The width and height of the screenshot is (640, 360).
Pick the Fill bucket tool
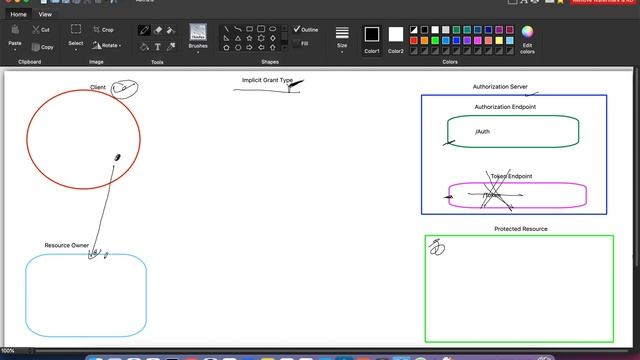point(144,47)
